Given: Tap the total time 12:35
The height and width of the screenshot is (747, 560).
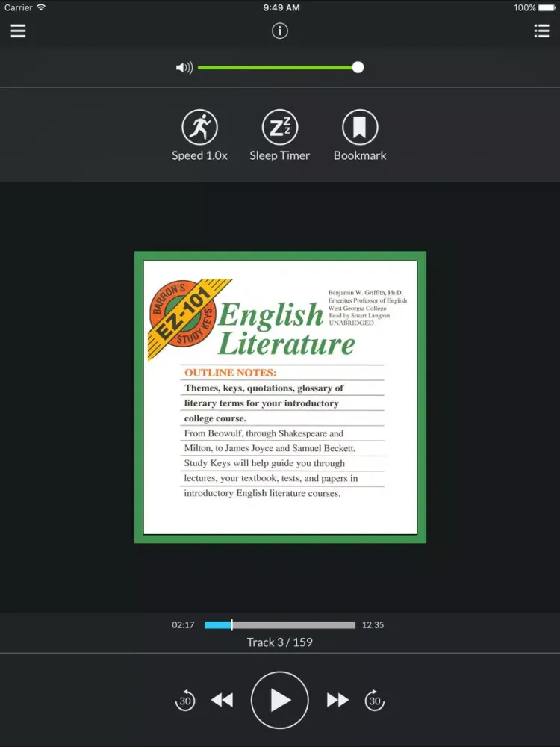Looking at the screenshot, I should click(373, 625).
